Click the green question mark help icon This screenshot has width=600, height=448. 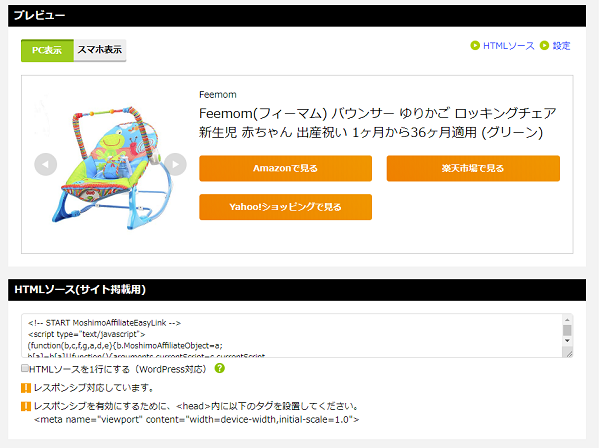pyautogui.click(x=220, y=368)
